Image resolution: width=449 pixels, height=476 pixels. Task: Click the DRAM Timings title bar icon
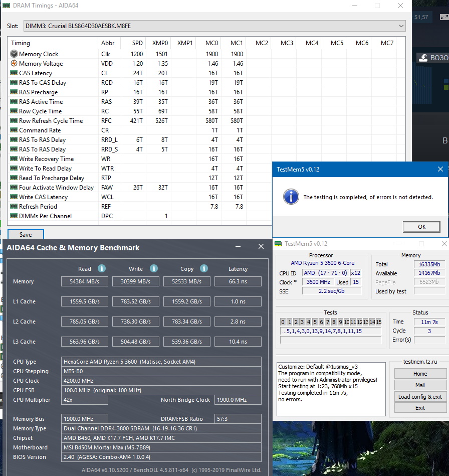click(x=7, y=5)
